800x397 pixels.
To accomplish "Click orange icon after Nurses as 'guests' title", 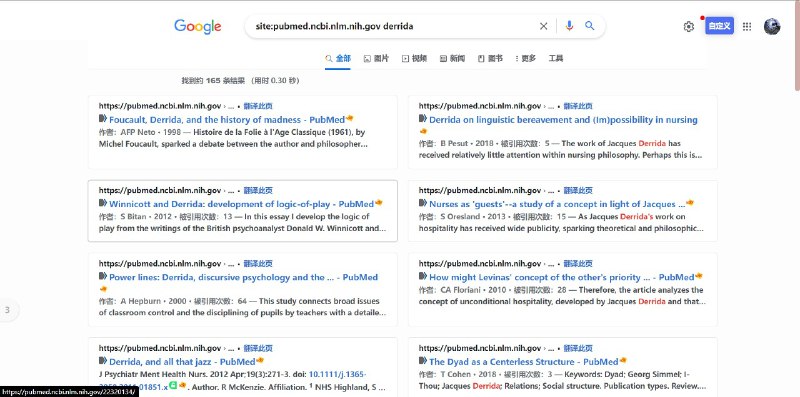I will click(x=690, y=203).
